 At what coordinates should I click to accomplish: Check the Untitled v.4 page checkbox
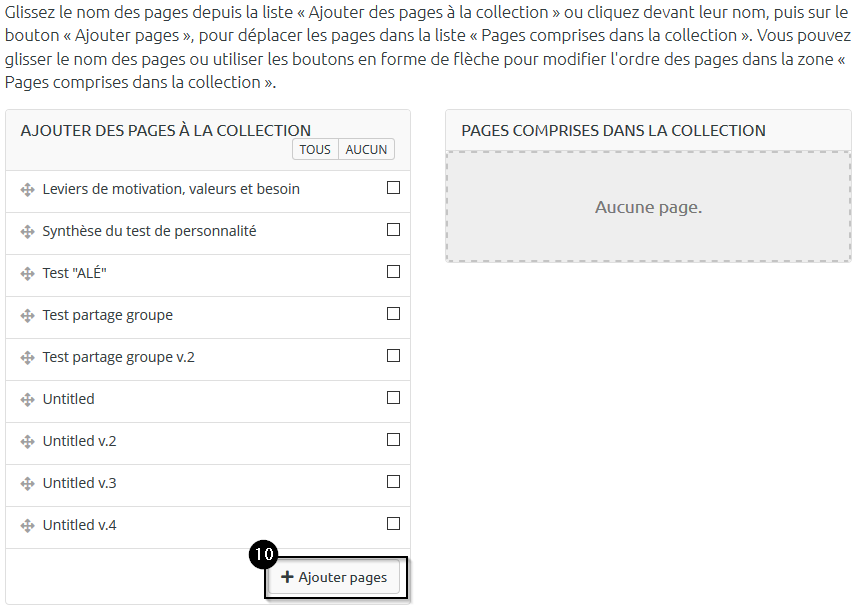click(x=393, y=524)
